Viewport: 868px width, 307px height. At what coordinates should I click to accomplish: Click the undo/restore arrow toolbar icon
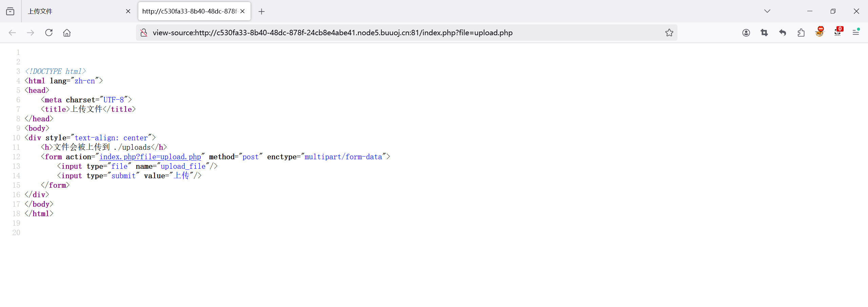click(x=782, y=33)
